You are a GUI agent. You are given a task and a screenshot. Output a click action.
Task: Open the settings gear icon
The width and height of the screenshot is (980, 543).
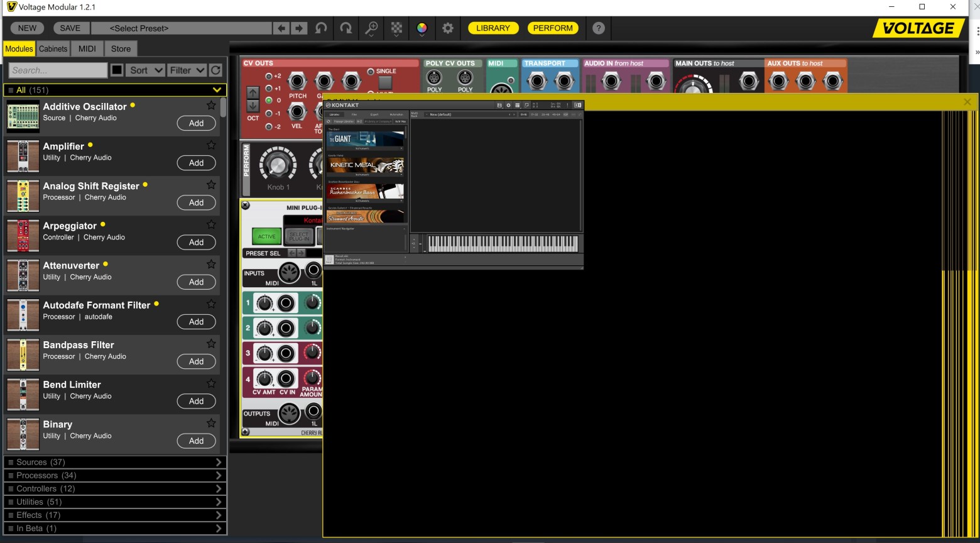(448, 28)
